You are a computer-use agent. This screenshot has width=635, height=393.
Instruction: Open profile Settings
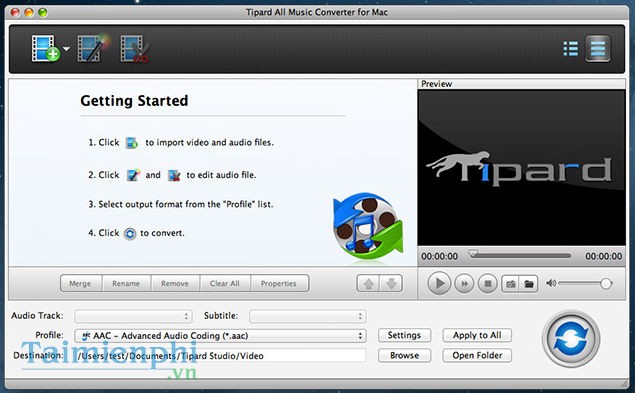coord(404,335)
